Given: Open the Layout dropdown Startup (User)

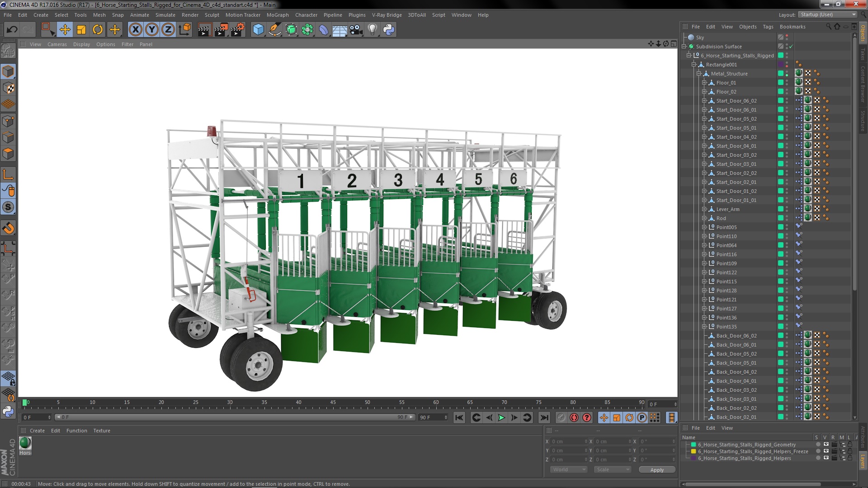Looking at the screenshot, I should [x=827, y=14].
